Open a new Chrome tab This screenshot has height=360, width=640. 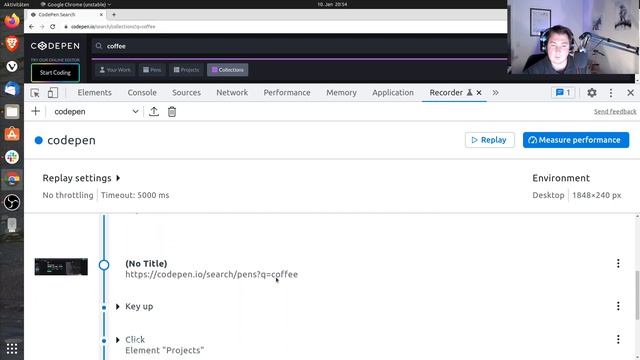pyautogui.click(x=114, y=14)
